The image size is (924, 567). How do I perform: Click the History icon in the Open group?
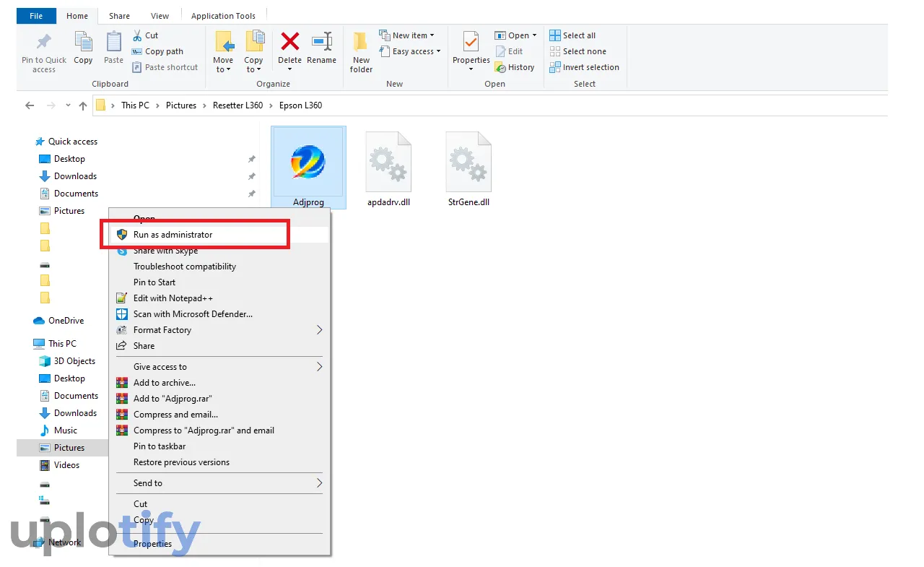pos(500,67)
